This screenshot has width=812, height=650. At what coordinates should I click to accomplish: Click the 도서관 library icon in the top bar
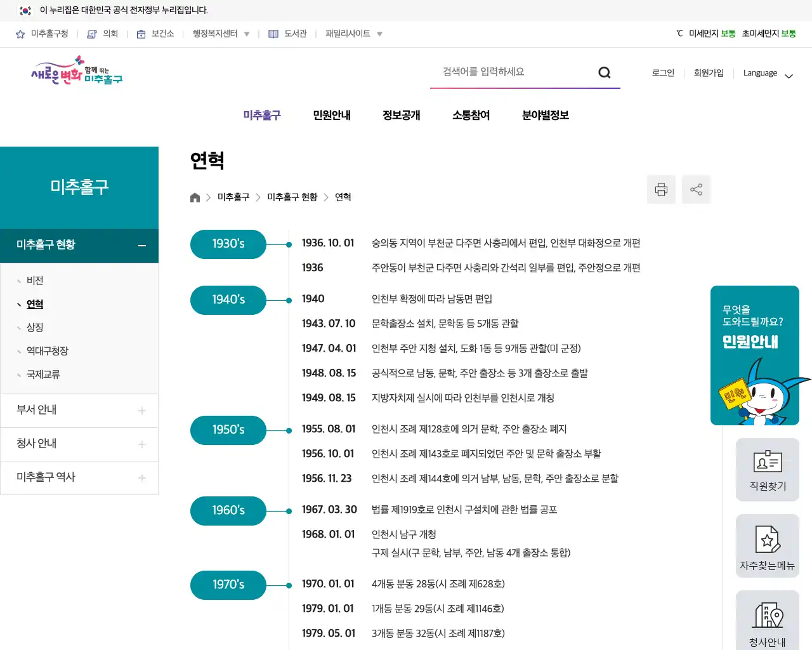click(273, 34)
